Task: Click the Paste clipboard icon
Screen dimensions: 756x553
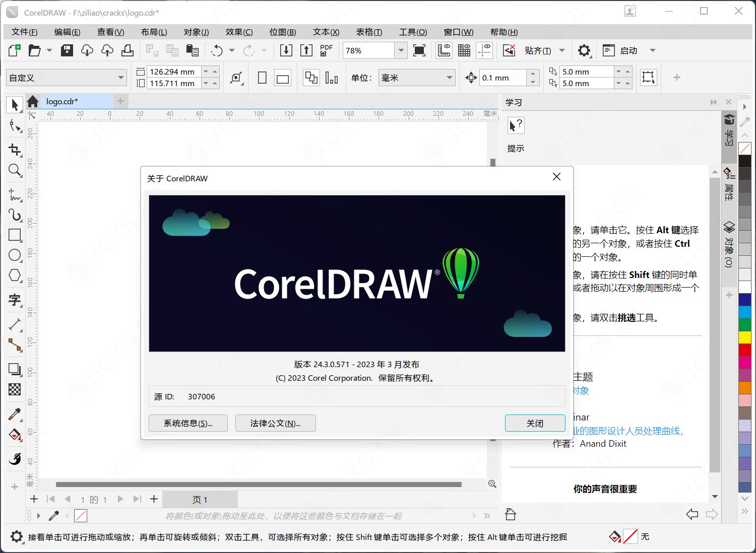Action: click(x=193, y=50)
